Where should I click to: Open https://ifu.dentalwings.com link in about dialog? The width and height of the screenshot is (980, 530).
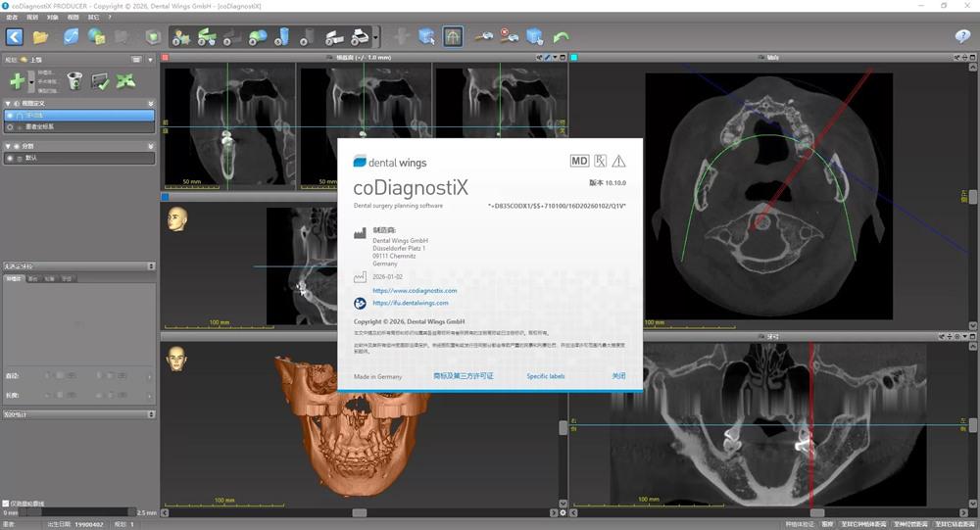click(x=410, y=303)
